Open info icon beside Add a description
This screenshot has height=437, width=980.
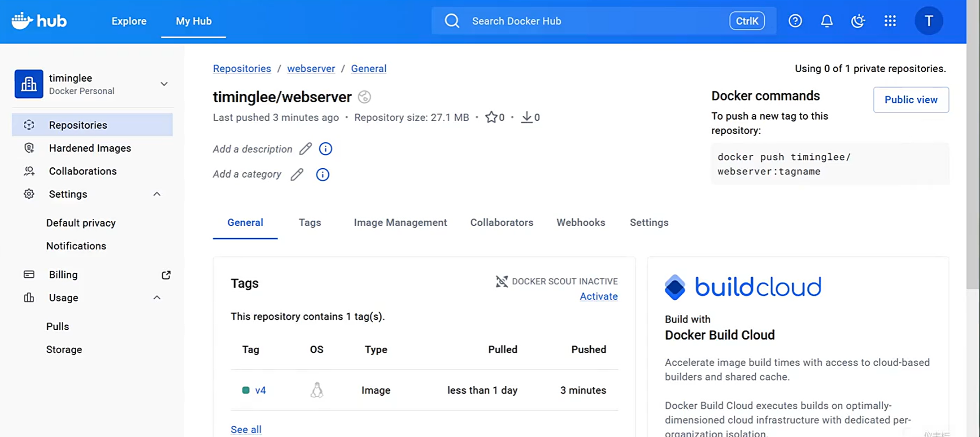[326, 149]
